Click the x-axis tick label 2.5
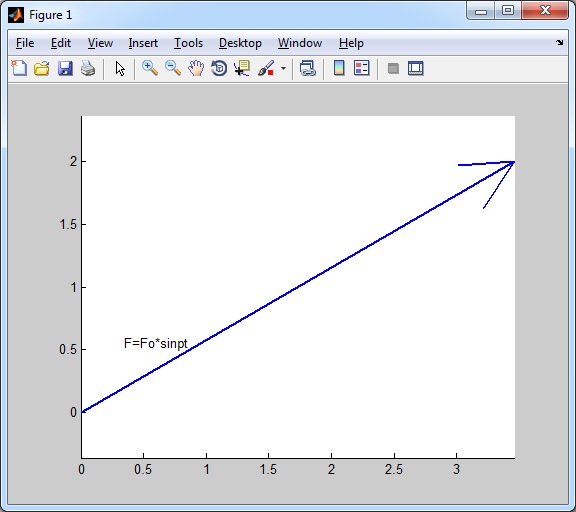The height and width of the screenshot is (512, 576). [x=394, y=469]
